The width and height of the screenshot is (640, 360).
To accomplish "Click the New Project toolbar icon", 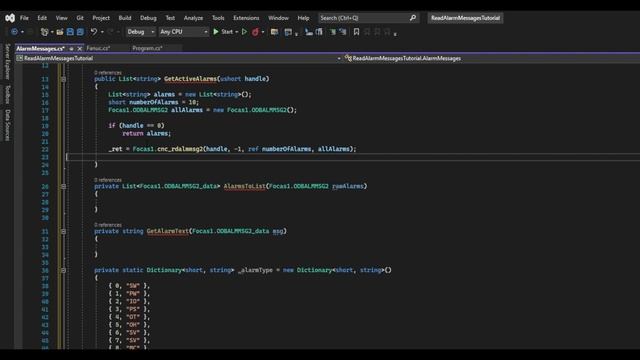I will pyautogui.click(x=44, y=32).
